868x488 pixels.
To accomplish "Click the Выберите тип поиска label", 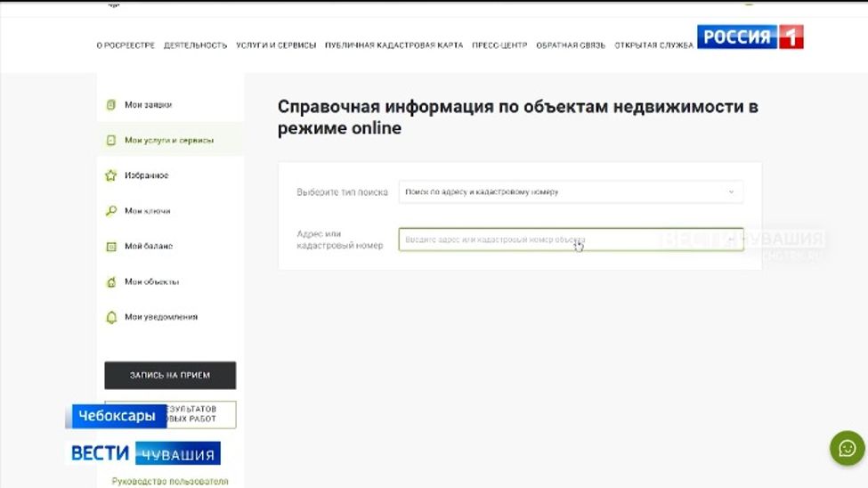I will pos(342,192).
